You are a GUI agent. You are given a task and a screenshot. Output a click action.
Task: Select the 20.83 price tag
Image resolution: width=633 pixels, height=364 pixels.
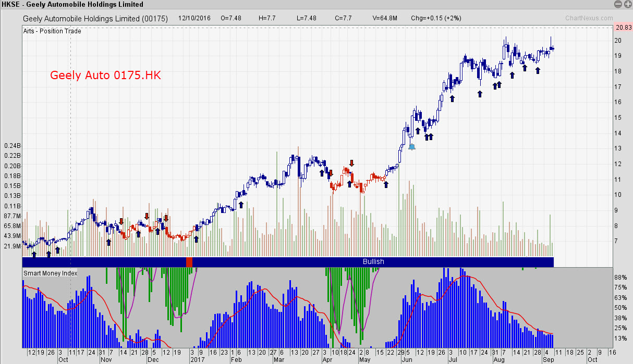tap(623, 28)
